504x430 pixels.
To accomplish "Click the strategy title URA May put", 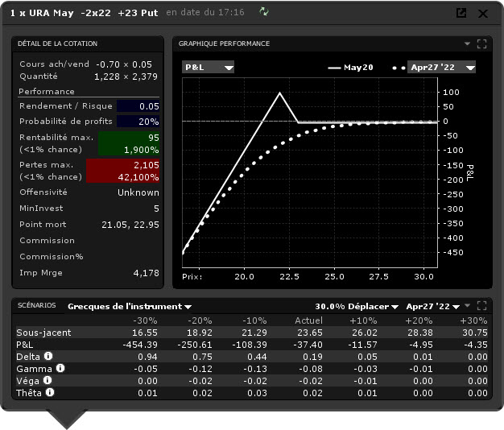I will coord(85,13).
